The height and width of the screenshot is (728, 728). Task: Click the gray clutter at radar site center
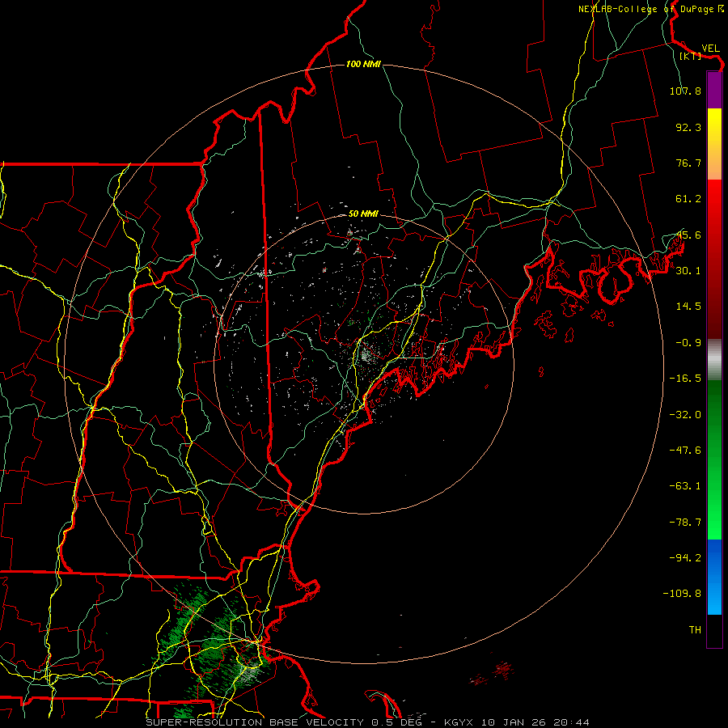click(366, 356)
